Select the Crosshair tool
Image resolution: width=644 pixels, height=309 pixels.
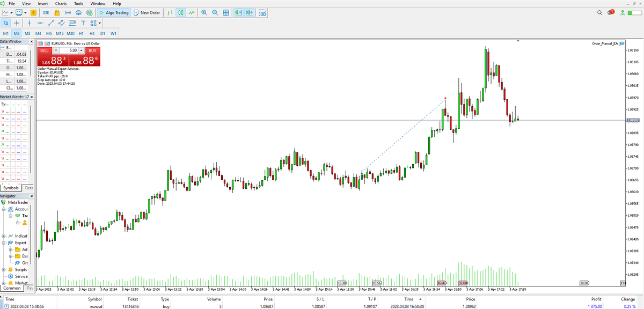(17, 23)
